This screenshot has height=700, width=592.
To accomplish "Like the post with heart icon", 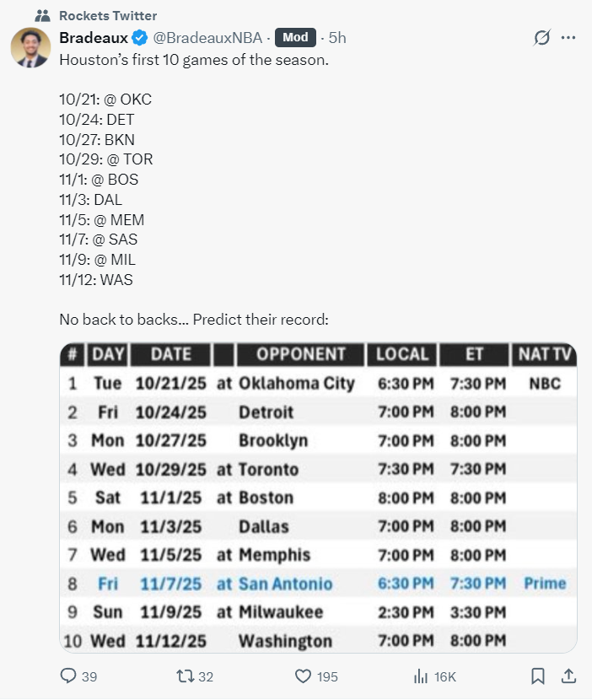I will click(304, 676).
